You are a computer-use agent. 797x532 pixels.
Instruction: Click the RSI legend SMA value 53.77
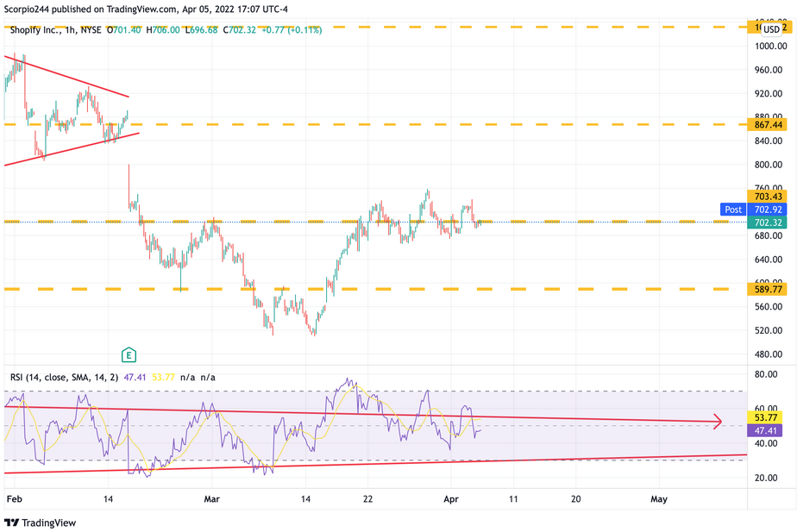point(163,377)
